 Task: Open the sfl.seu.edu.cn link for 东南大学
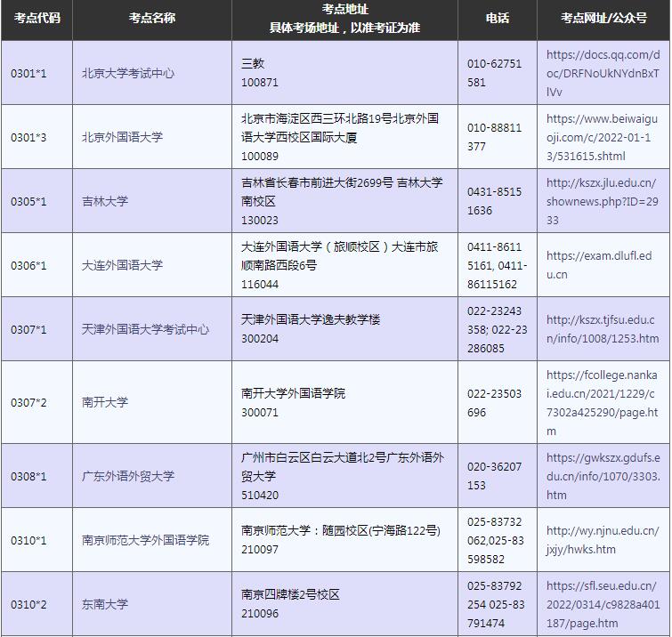(x=603, y=604)
